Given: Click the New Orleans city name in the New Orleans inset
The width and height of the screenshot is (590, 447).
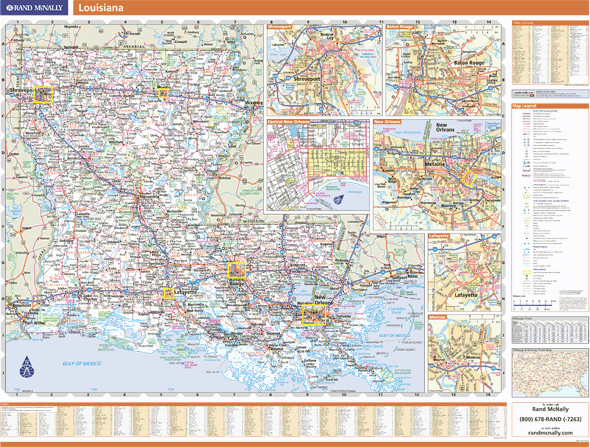Looking at the screenshot, I should (444, 127).
